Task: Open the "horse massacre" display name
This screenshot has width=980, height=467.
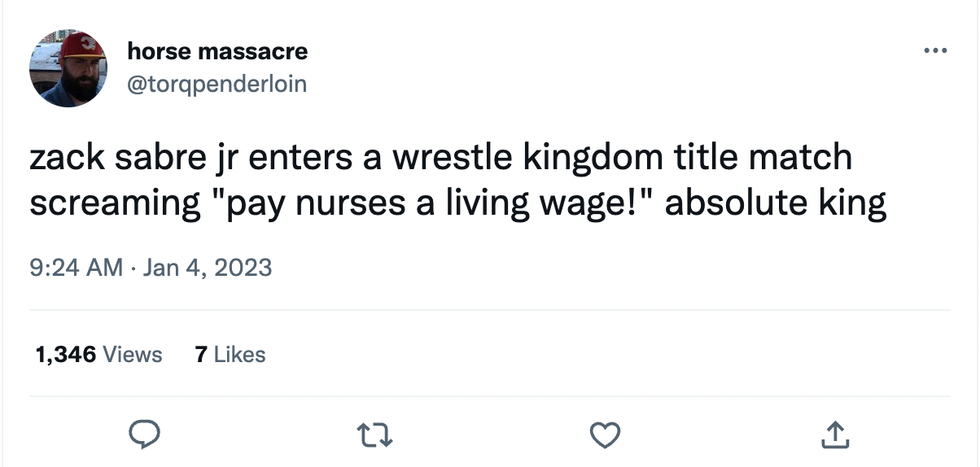Action: (x=217, y=50)
